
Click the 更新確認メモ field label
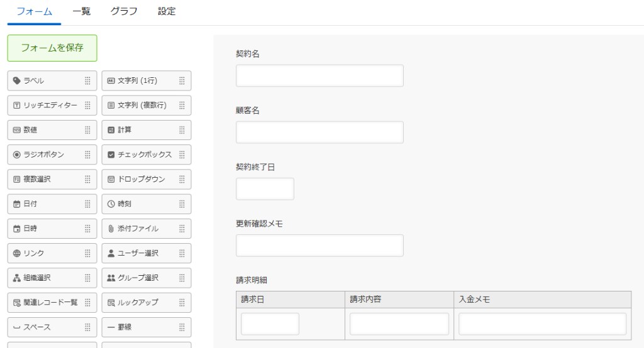(x=259, y=224)
